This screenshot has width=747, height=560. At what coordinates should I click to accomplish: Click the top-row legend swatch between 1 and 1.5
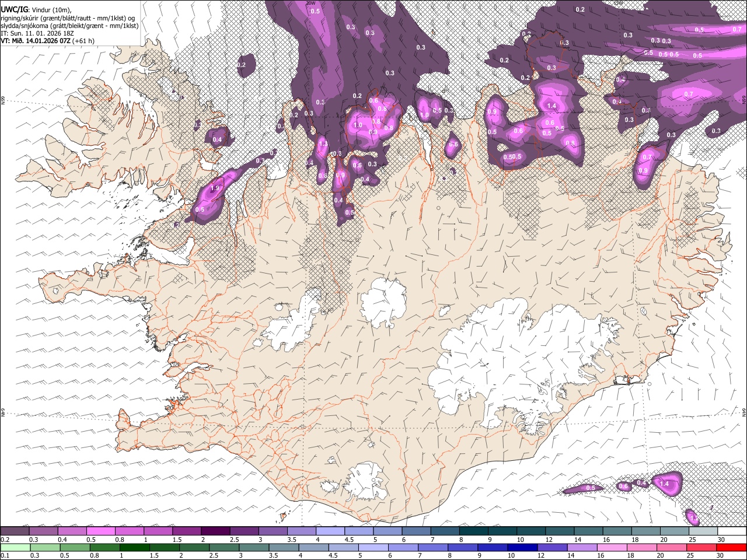click(x=158, y=531)
